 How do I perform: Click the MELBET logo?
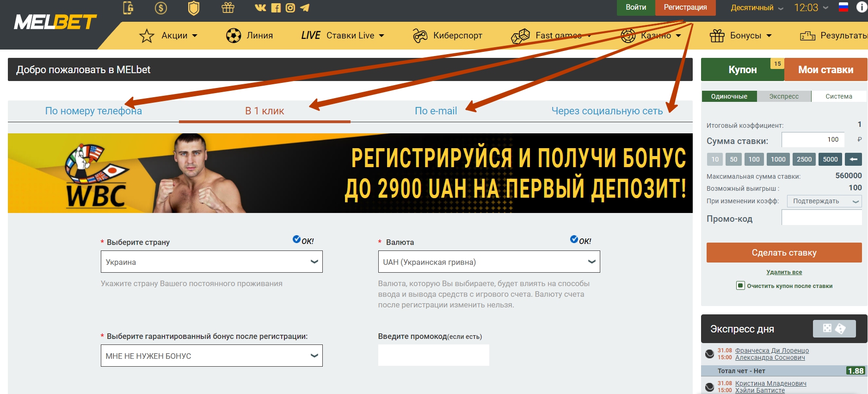click(55, 22)
